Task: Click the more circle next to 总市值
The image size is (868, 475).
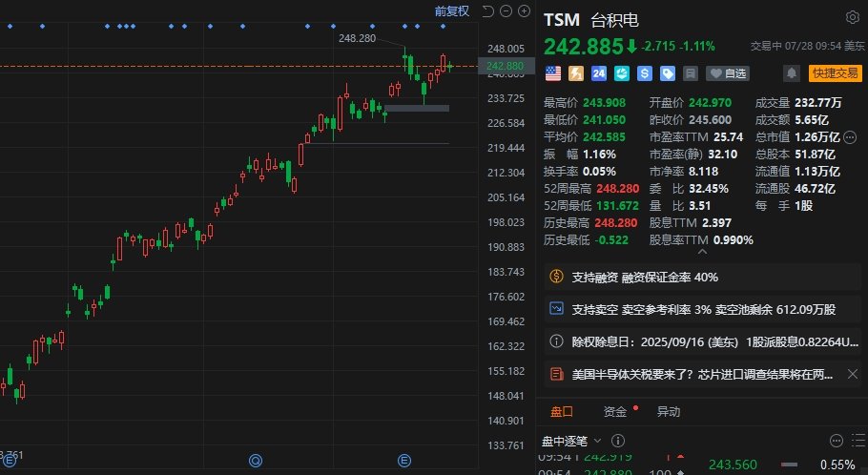Action: tap(850, 136)
